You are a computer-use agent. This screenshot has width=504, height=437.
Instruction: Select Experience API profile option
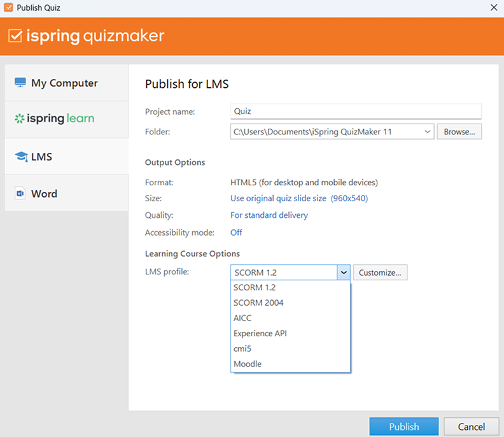coord(290,333)
